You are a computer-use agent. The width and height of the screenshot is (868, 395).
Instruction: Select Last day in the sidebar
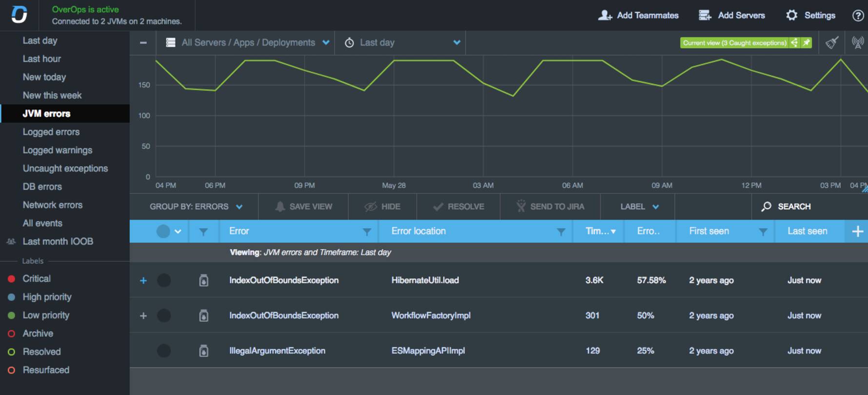[40, 40]
